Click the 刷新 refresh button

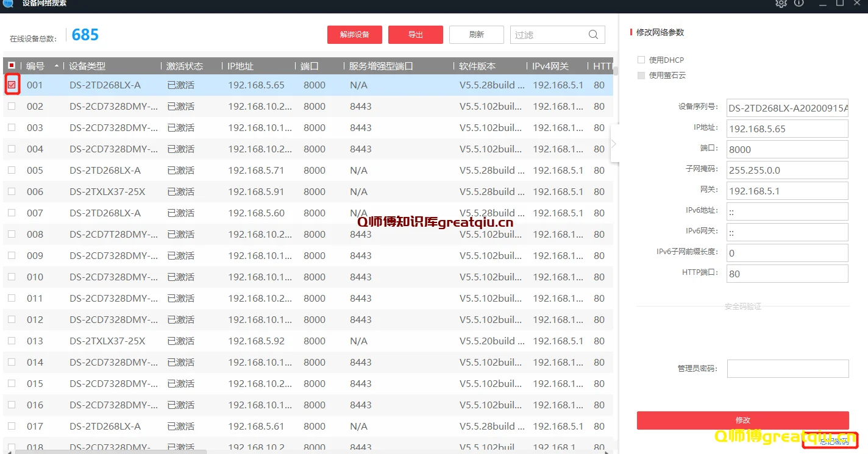476,35
